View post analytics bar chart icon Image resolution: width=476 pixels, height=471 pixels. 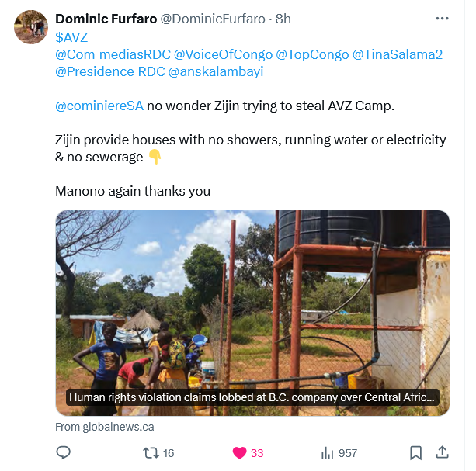pyautogui.click(x=328, y=452)
